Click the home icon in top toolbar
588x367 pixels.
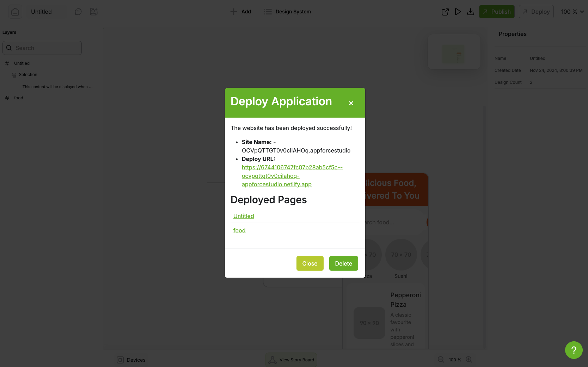[15, 11]
